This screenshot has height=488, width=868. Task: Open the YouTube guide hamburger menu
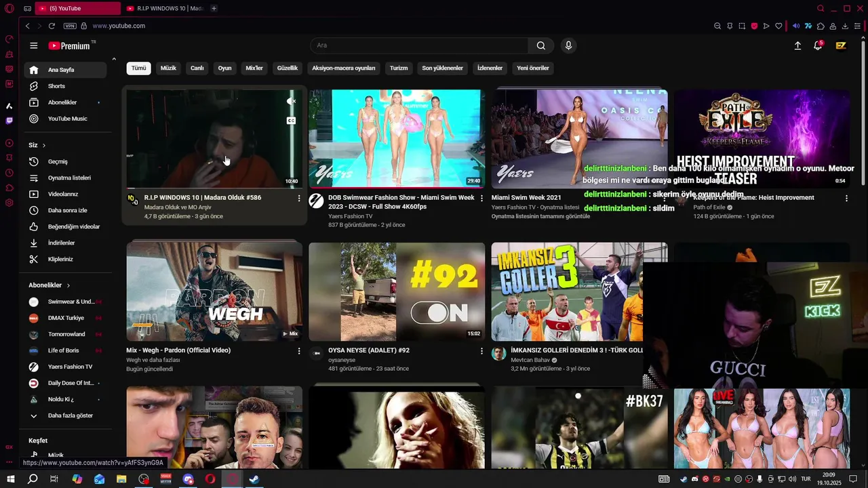34,45
